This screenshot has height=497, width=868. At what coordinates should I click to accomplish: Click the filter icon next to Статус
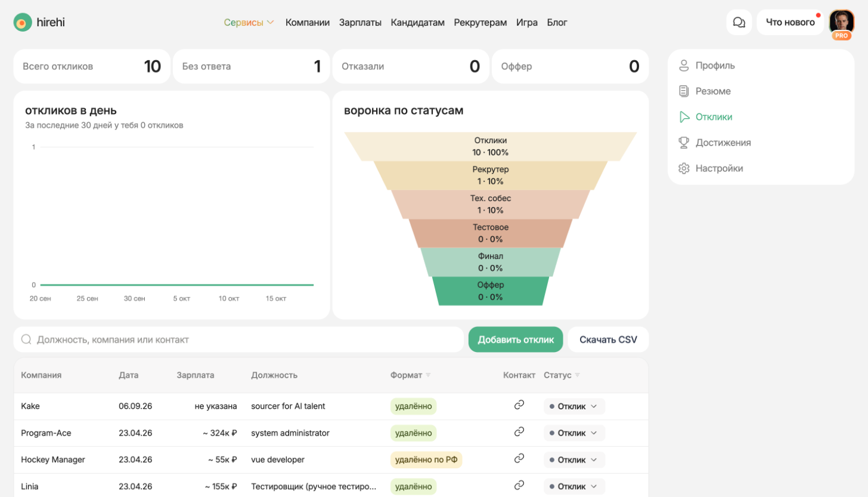[x=577, y=375]
